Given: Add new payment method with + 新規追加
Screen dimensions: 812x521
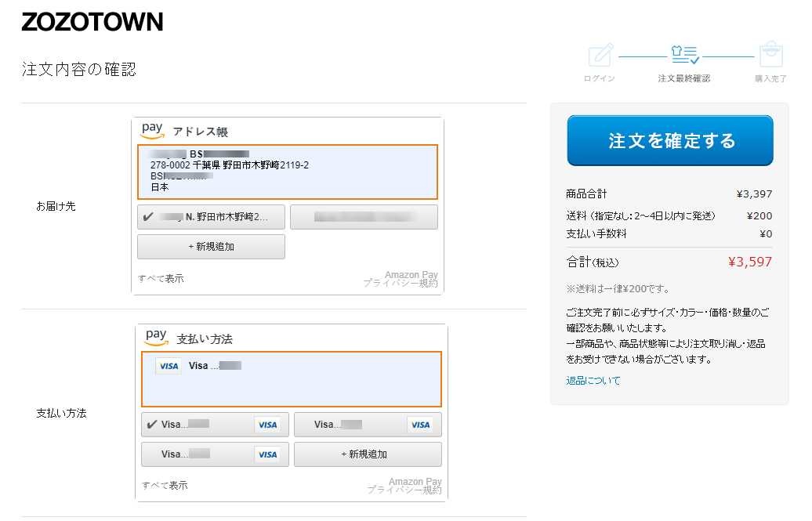Looking at the screenshot, I should click(x=368, y=454).
